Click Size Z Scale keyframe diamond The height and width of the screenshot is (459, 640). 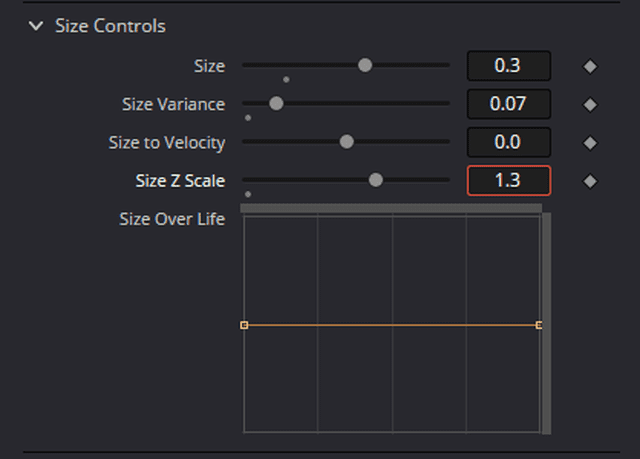(590, 181)
